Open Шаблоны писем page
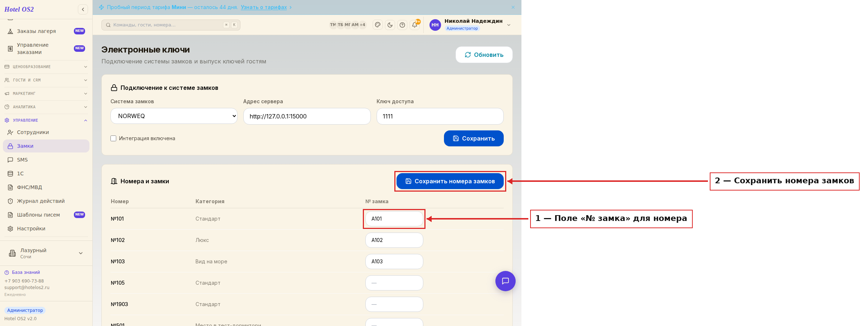 tap(46, 215)
